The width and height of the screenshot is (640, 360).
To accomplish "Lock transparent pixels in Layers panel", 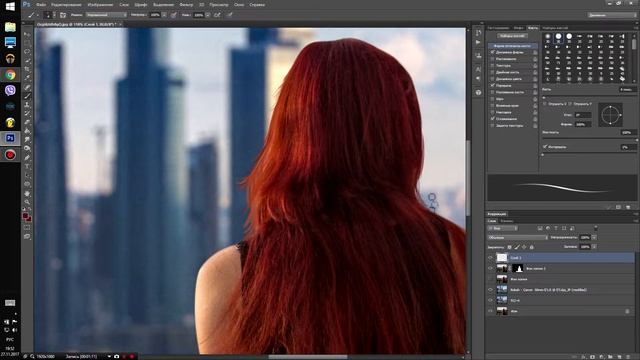I will pos(509,247).
